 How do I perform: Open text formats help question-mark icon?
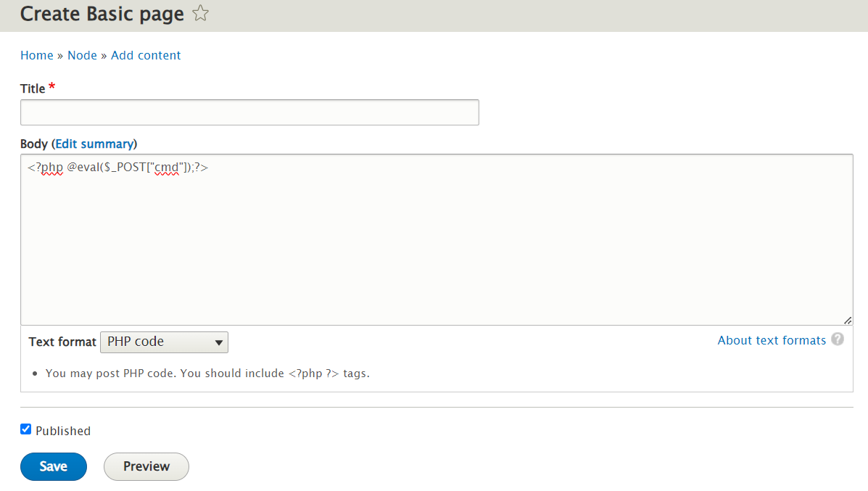pos(838,339)
